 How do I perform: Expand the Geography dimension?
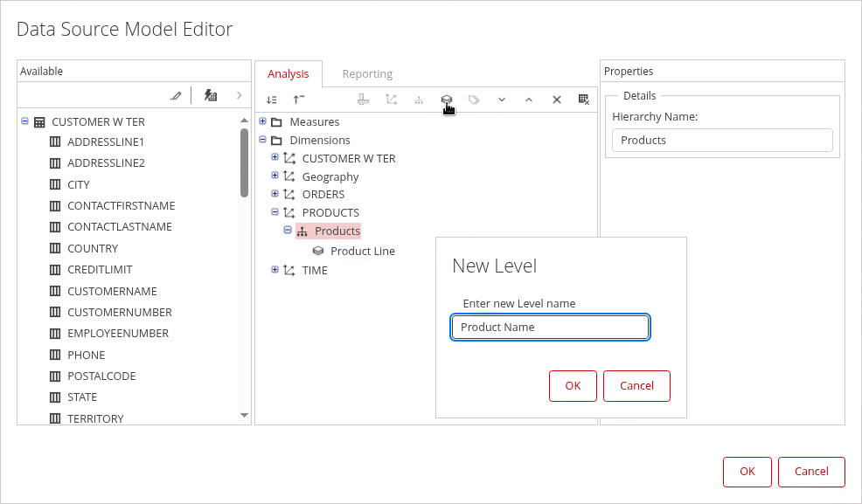tap(275, 176)
